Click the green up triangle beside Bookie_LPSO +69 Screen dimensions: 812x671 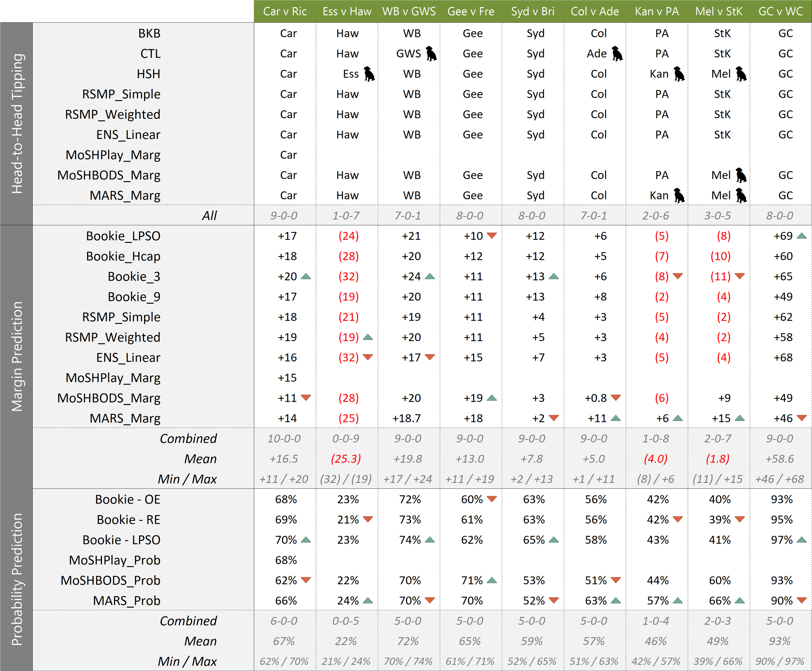tap(802, 236)
